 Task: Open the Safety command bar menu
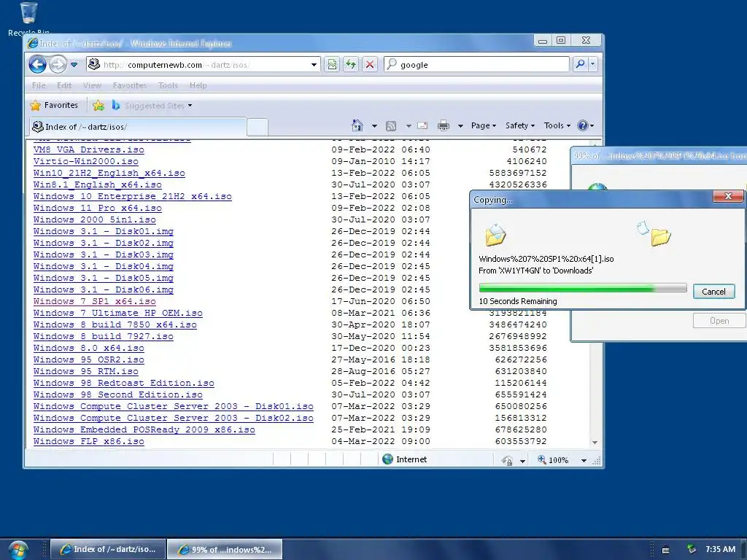519,125
